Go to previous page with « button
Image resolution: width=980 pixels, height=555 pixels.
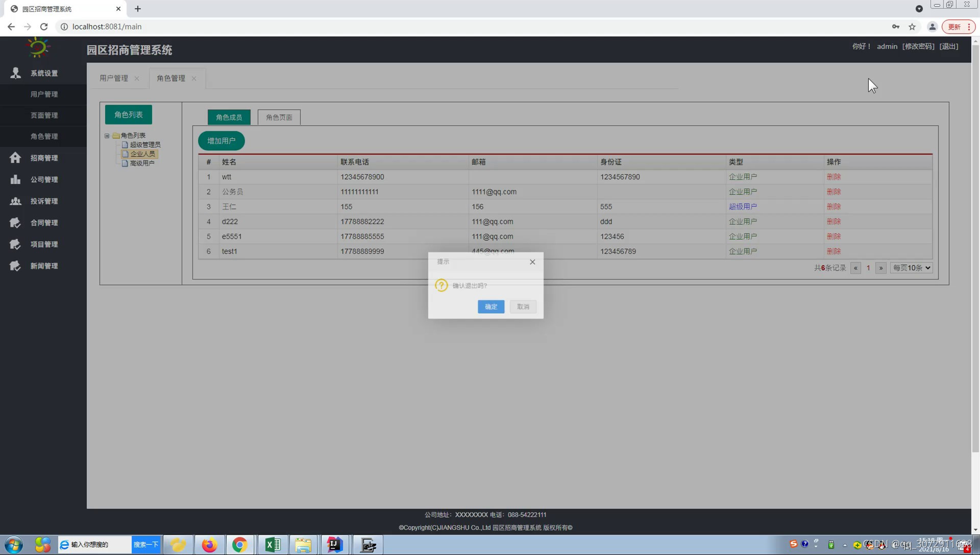[x=855, y=268]
